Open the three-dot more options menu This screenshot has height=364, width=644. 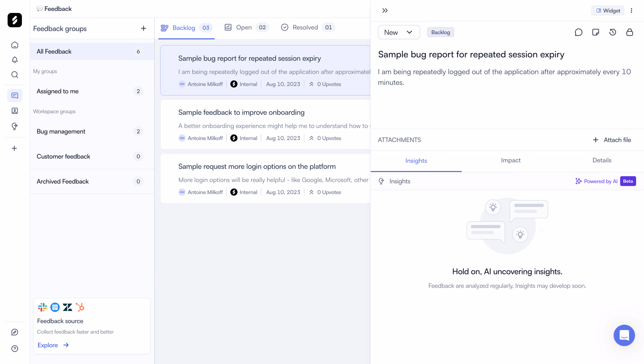631,10
